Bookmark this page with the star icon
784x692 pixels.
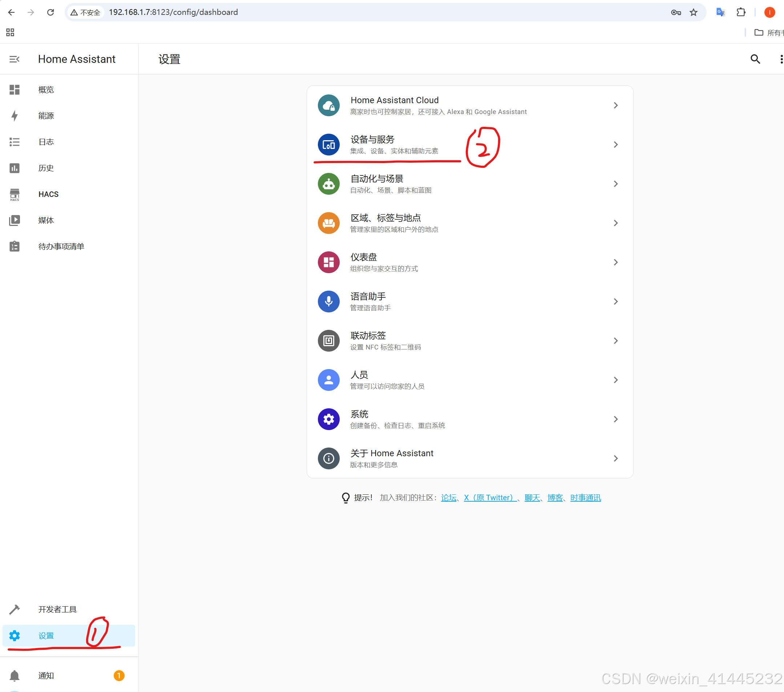pyautogui.click(x=694, y=12)
